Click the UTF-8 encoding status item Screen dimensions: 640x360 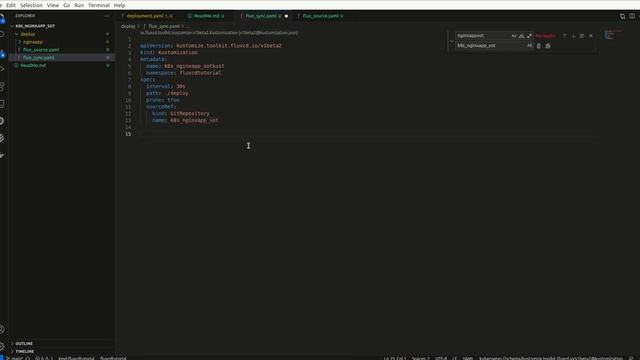click(441, 358)
